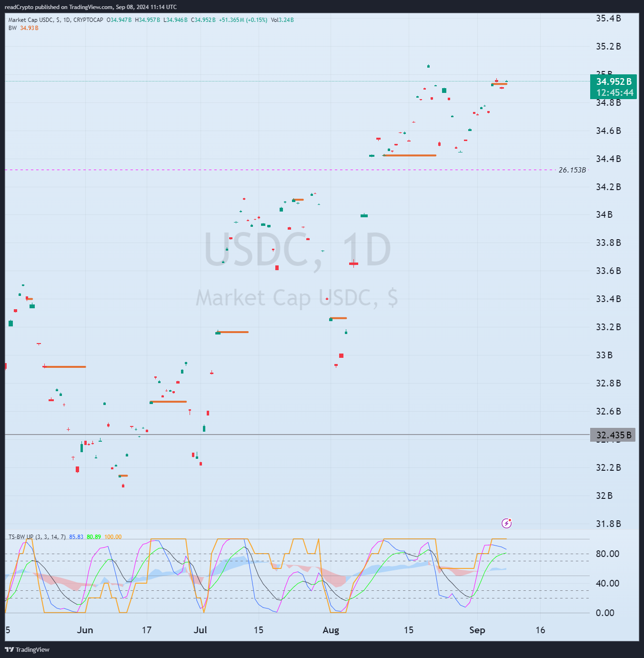
Task: Click the 33.8 B price axis label
Action: click(608, 243)
